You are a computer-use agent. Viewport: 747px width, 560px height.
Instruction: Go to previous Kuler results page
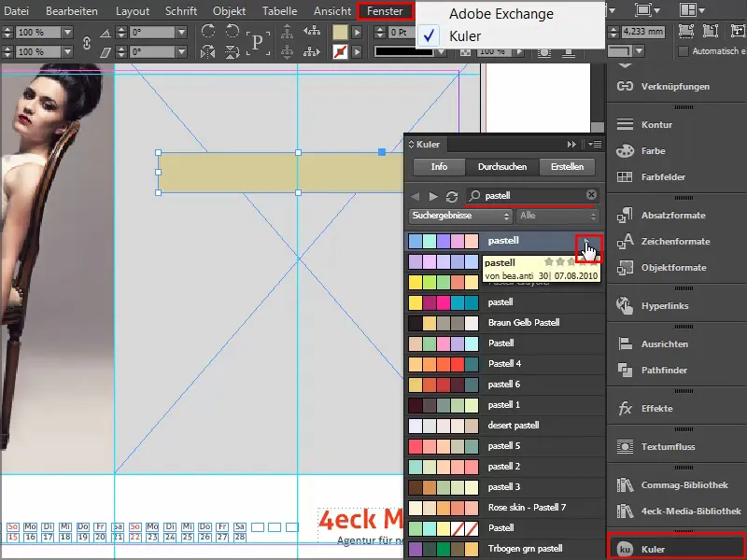coord(416,196)
